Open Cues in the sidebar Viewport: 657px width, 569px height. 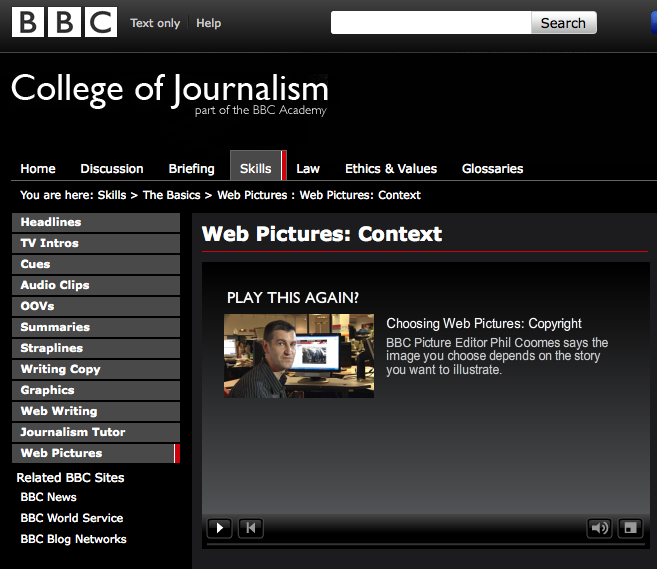coord(96,264)
